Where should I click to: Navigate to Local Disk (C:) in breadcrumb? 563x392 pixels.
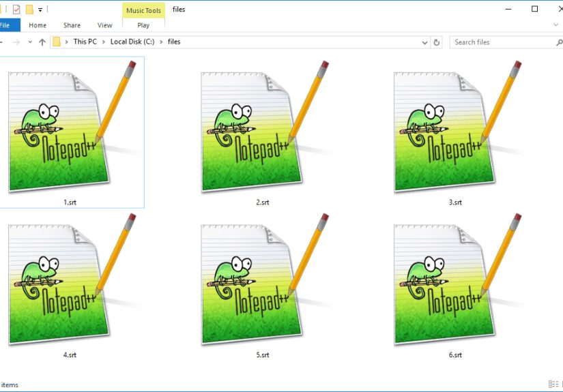132,42
